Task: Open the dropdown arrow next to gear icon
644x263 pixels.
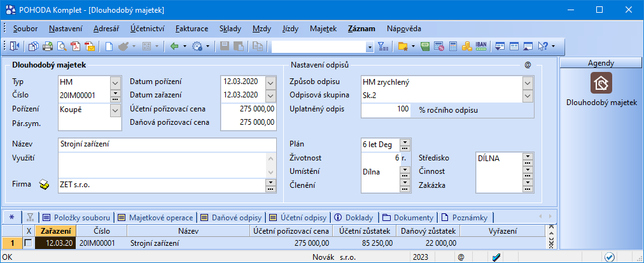Action: pyautogui.click(x=208, y=46)
